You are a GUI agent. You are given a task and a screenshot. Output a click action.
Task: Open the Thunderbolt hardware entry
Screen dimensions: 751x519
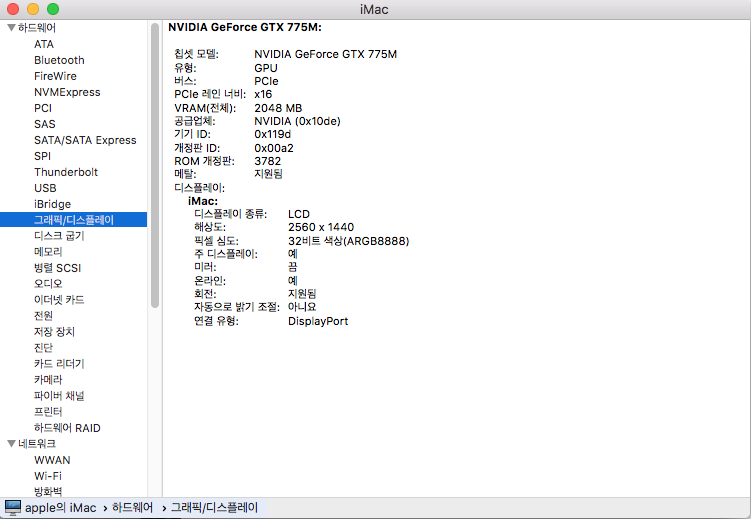pyautogui.click(x=66, y=172)
